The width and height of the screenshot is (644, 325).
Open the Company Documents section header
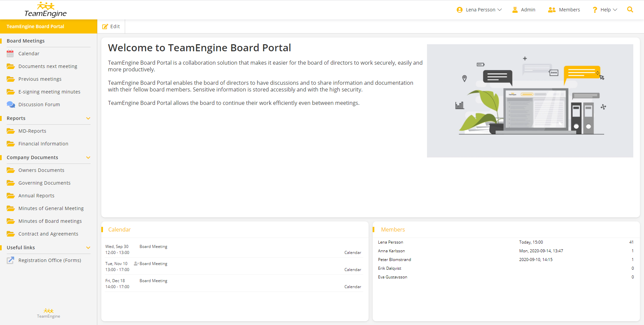(32, 157)
